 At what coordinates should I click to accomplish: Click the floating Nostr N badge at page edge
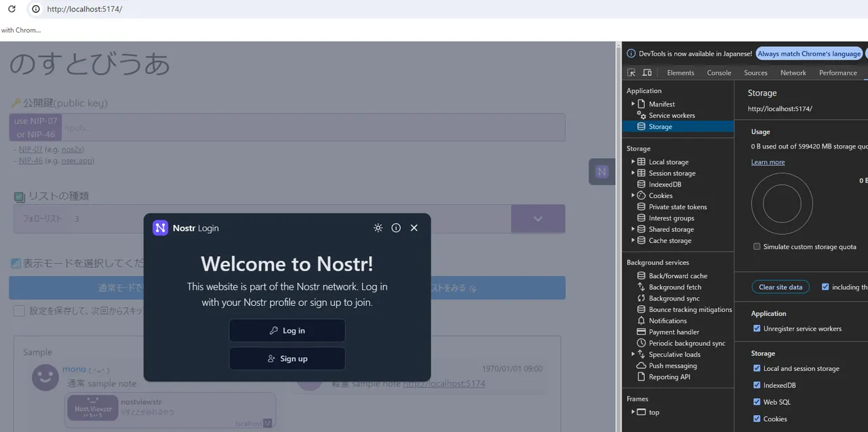pyautogui.click(x=601, y=172)
